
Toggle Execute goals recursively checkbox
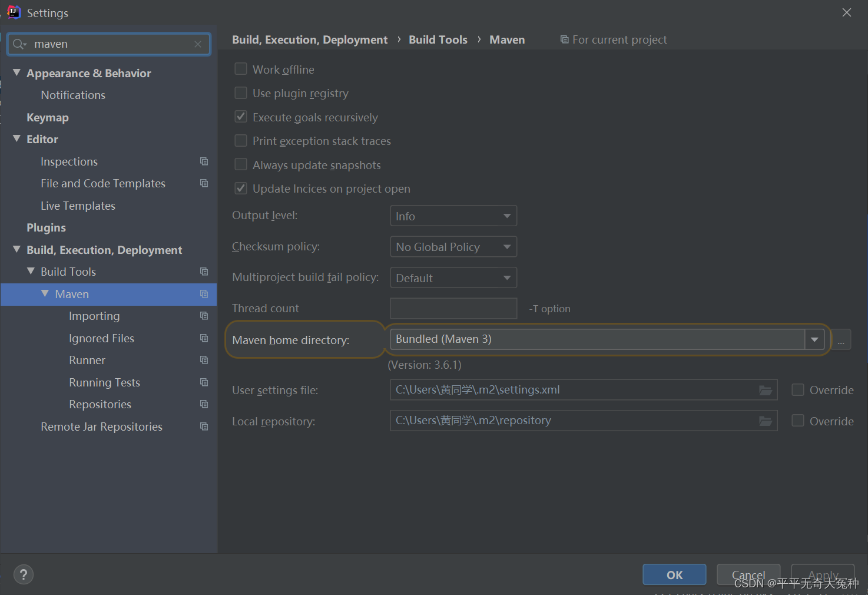[x=240, y=117]
